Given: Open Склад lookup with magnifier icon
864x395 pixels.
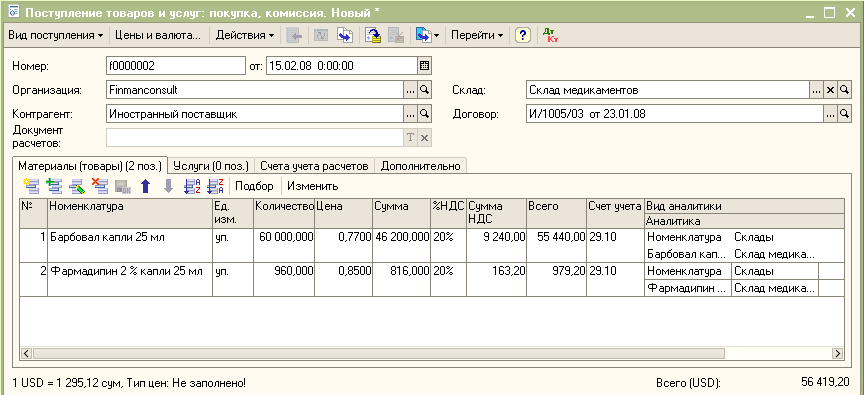Looking at the screenshot, I should click(844, 90).
